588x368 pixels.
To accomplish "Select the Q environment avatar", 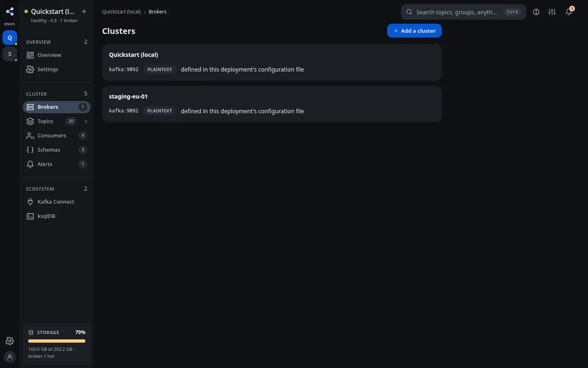I will click(x=10, y=38).
